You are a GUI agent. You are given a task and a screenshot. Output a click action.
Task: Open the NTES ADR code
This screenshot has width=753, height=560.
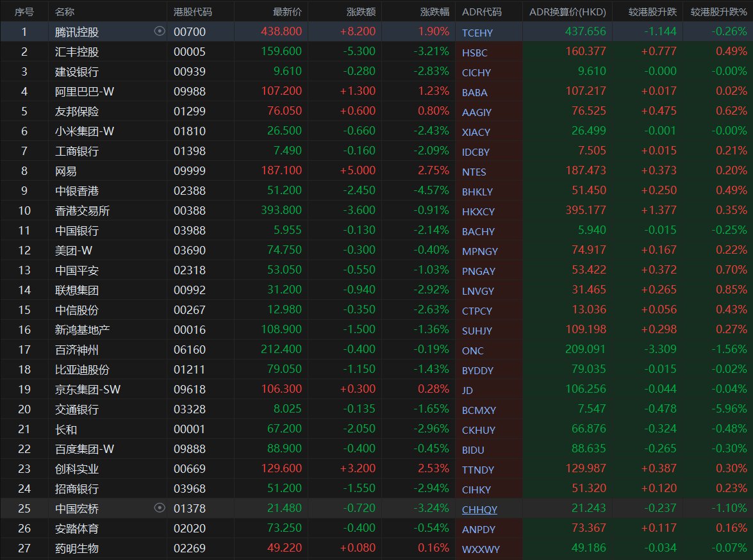[474, 172]
